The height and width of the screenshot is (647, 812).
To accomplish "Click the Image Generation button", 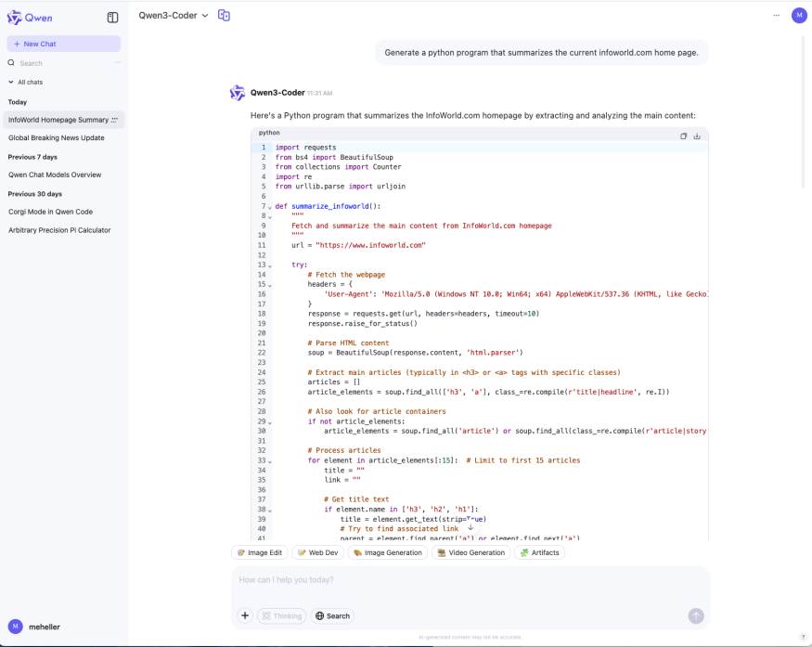I will [x=388, y=552].
